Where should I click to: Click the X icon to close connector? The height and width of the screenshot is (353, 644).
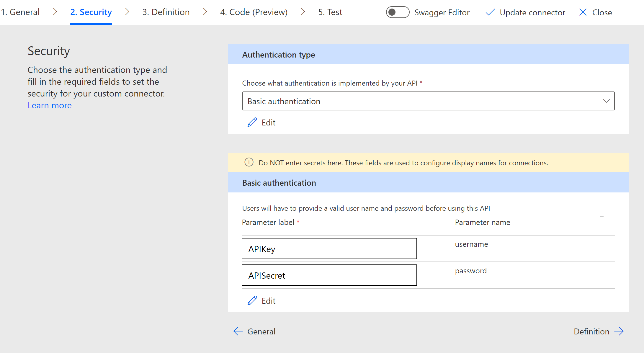[x=583, y=12]
